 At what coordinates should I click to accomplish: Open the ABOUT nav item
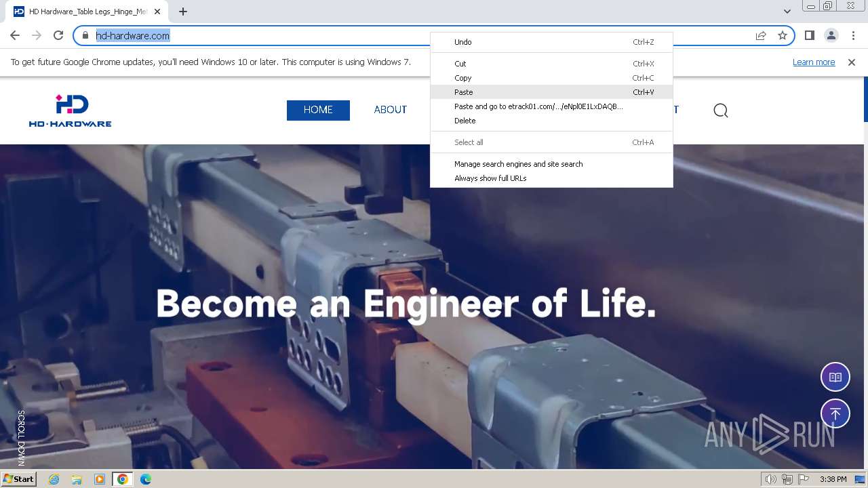coord(391,110)
